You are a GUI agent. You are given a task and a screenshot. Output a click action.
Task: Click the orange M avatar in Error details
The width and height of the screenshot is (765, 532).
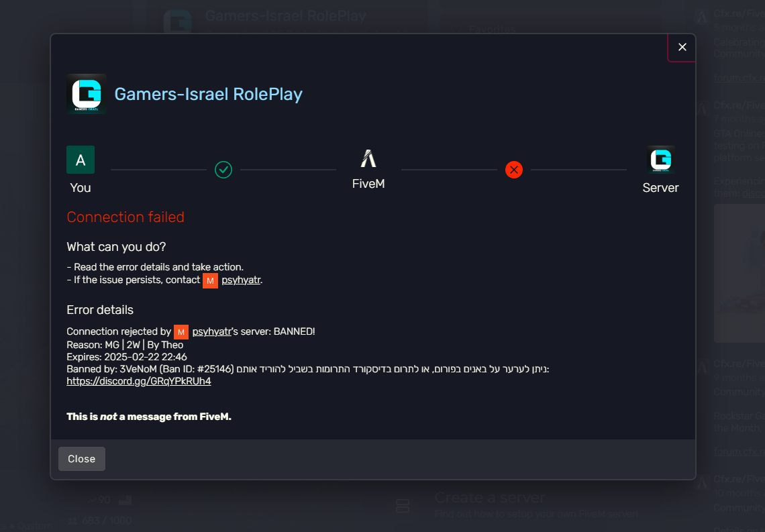181,332
